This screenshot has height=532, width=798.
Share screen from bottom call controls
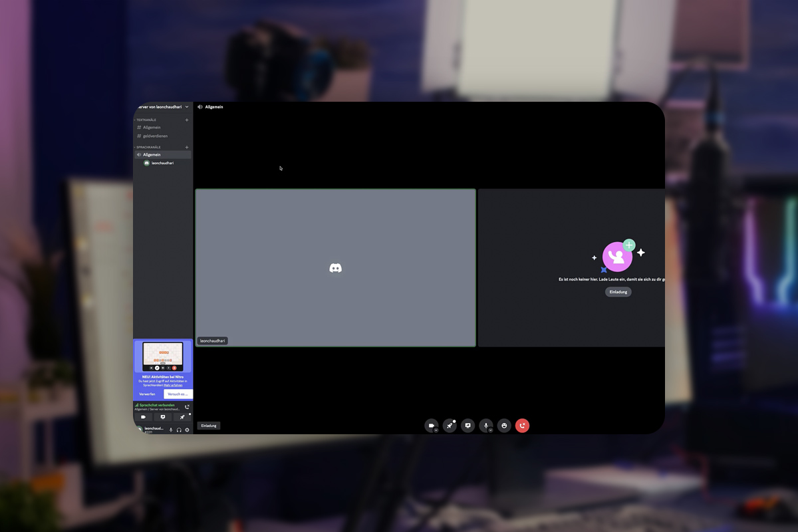(468, 426)
